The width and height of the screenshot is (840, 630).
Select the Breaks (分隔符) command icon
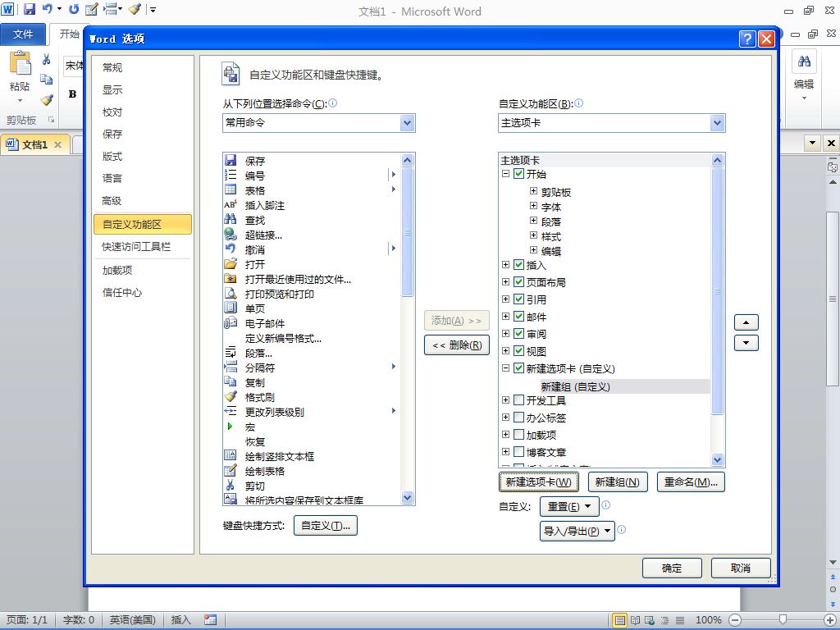coord(231,367)
